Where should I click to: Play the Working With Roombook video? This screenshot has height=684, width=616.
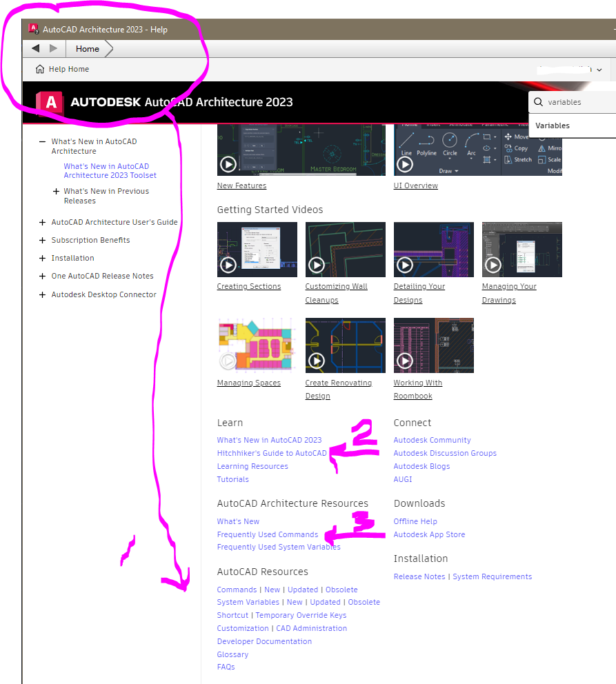[x=404, y=360]
